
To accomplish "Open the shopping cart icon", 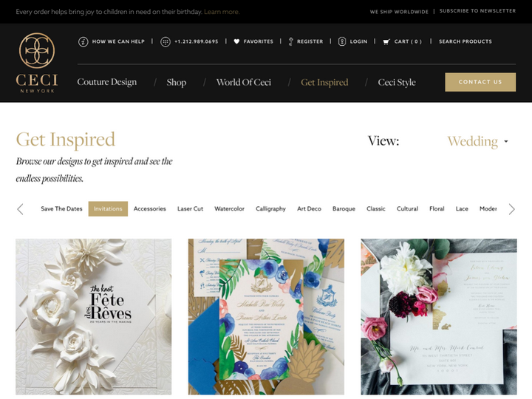I will click(386, 41).
